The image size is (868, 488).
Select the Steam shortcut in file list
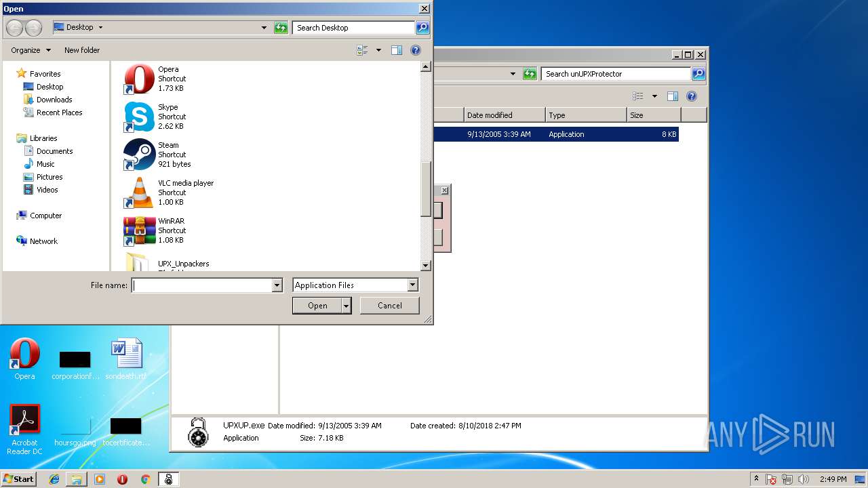pyautogui.click(x=157, y=155)
